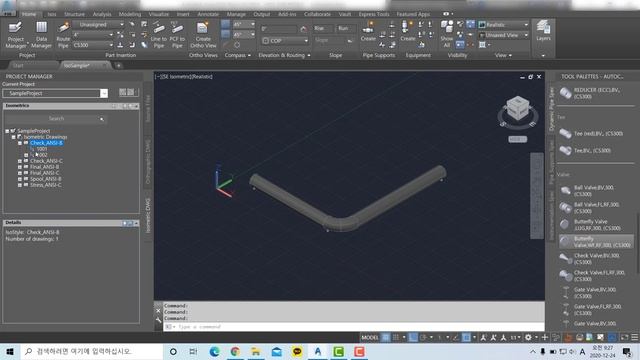This screenshot has height=360, width=640.
Task: Open the AutoCAD app in the taskbar
Action: [318, 351]
